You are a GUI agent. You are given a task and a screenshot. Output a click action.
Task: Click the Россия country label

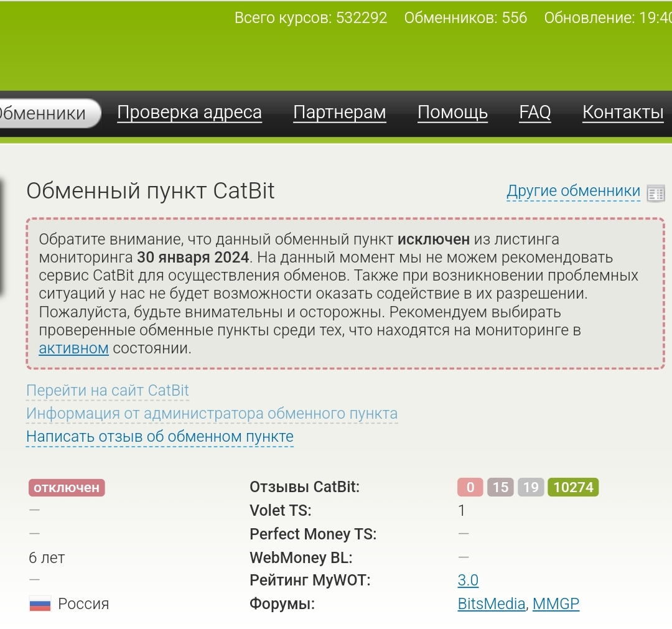[83, 603]
